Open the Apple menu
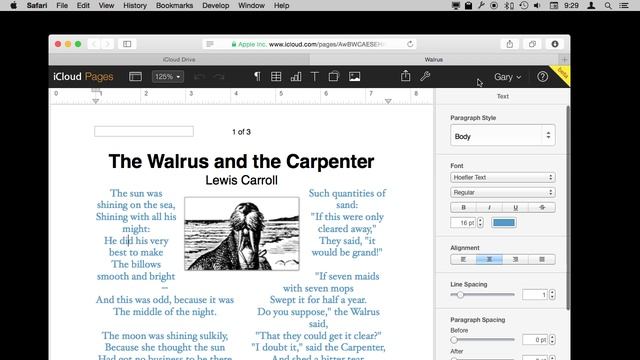This screenshot has width=640, height=360. [13, 6]
